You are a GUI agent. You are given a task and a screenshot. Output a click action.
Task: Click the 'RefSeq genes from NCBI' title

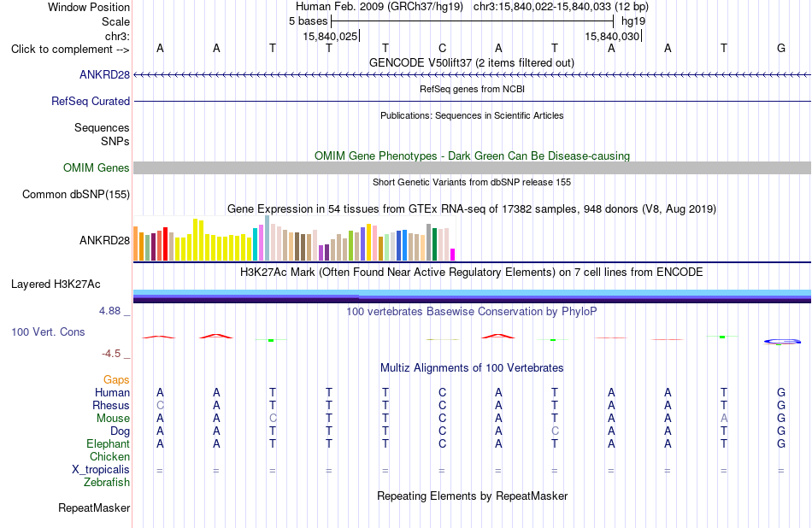pyautogui.click(x=472, y=89)
